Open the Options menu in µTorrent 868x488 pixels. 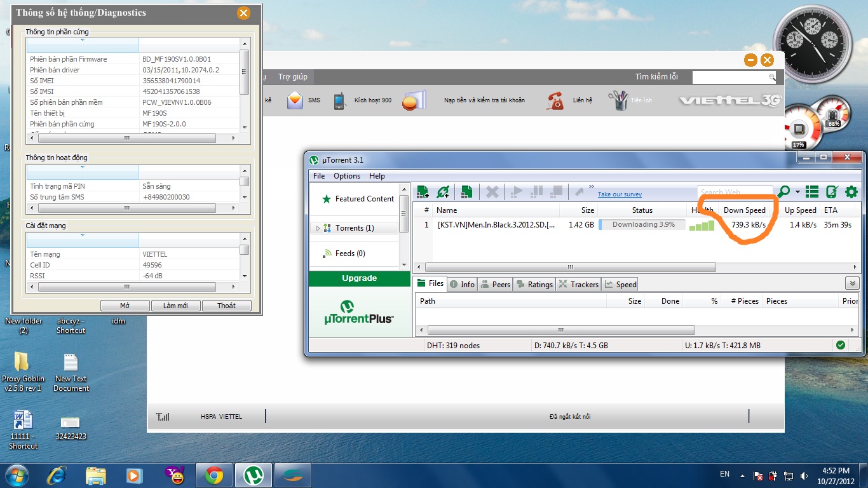(x=347, y=176)
